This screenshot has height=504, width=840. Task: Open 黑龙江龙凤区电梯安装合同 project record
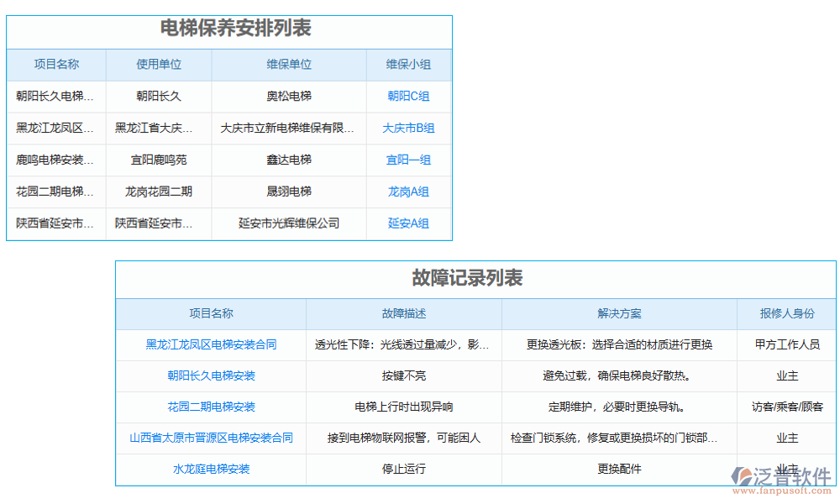(210, 345)
